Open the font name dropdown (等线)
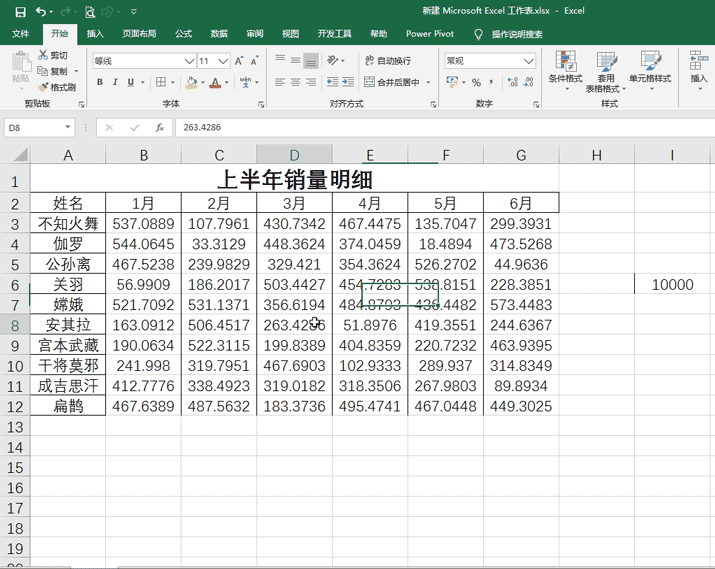The image size is (715, 569). point(189,61)
